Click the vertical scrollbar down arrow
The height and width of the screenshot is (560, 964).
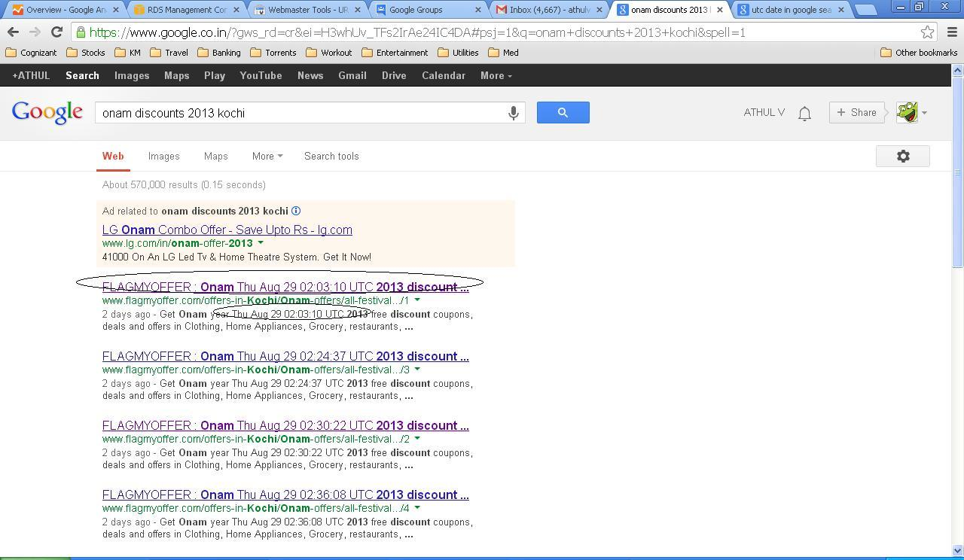[957, 550]
